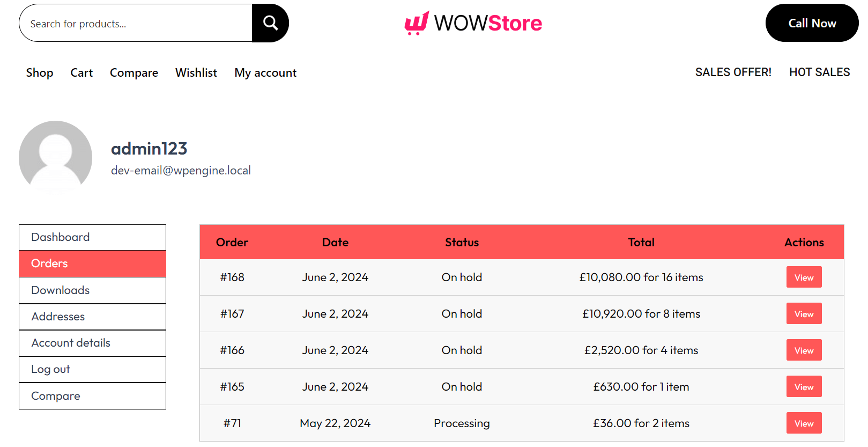Image resolution: width=868 pixels, height=447 pixels.
Task: Click the profile avatar image
Action: point(55,157)
